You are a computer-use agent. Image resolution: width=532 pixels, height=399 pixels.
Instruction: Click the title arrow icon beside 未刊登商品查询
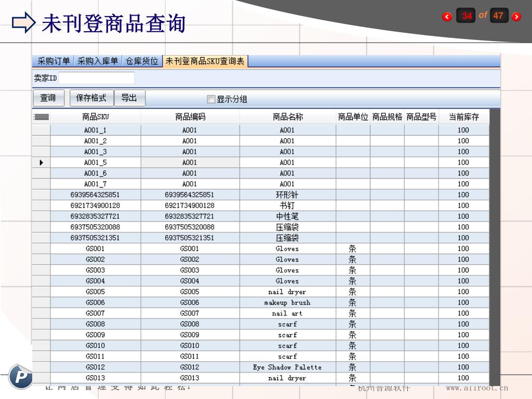pos(23,22)
